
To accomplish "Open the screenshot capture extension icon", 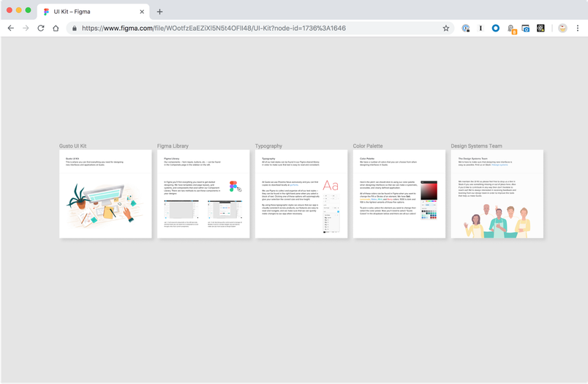I will [526, 28].
